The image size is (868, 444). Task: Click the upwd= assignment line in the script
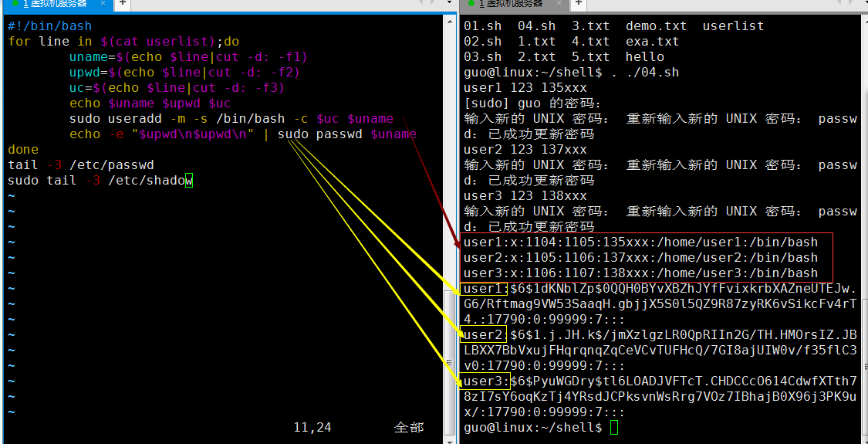(x=184, y=73)
